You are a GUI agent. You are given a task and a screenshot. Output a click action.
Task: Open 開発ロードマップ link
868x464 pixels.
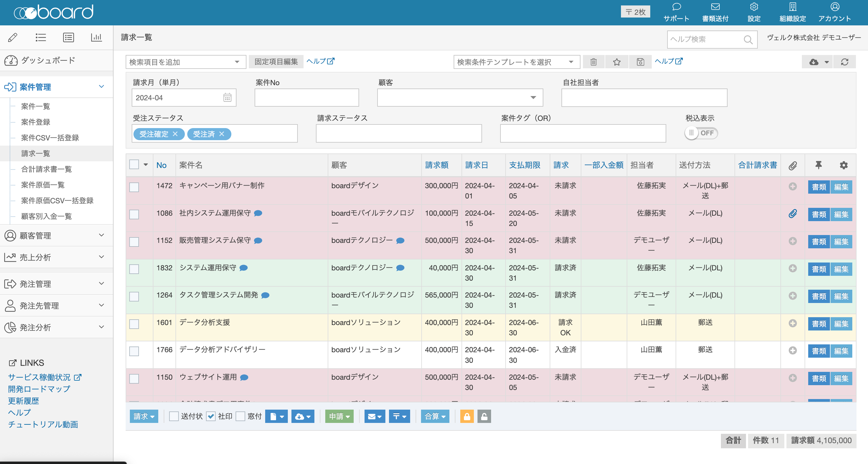39,389
